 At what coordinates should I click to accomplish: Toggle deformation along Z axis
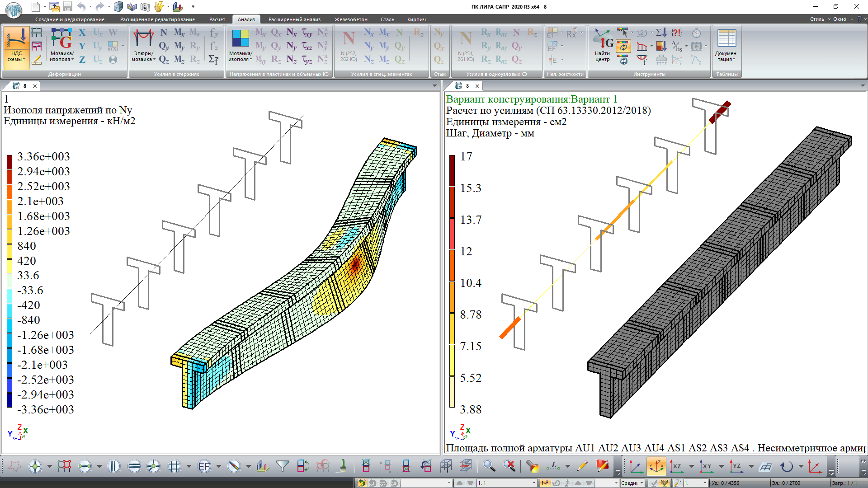coord(82,59)
